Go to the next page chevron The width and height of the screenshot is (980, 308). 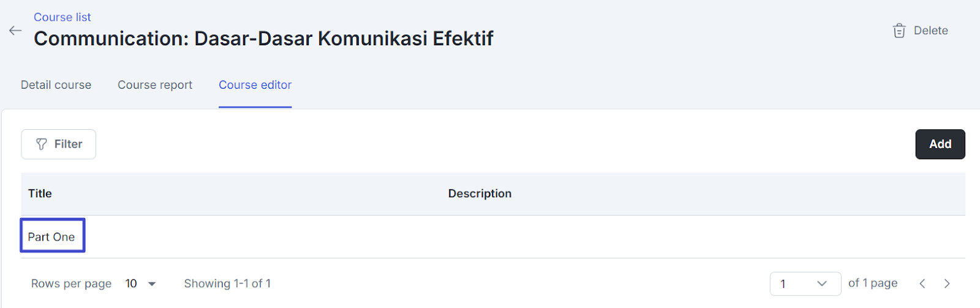(947, 284)
